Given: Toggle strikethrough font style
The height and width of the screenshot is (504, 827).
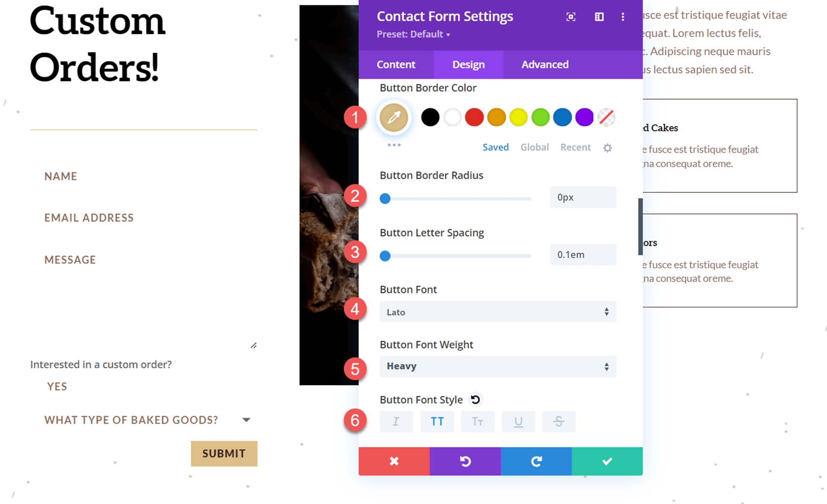Looking at the screenshot, I should pyautogui.click(x=559, y=422).
